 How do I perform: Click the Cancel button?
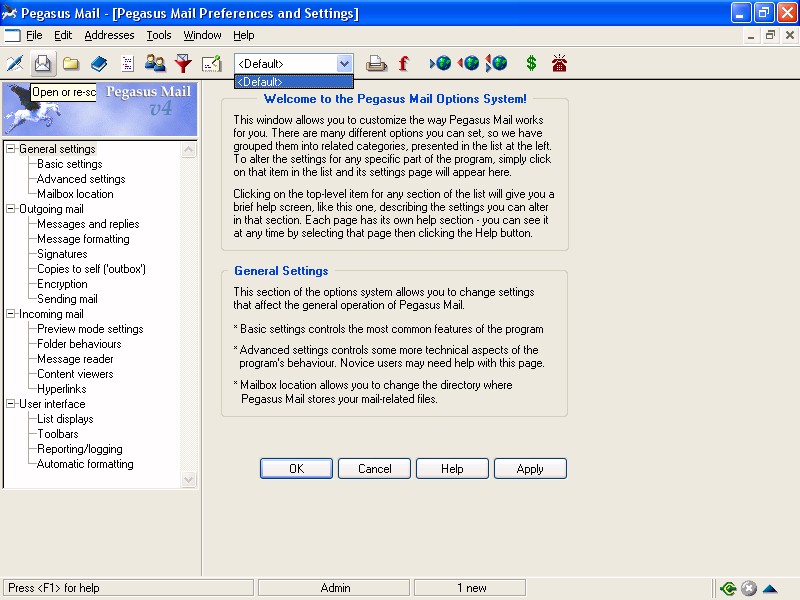374,468
